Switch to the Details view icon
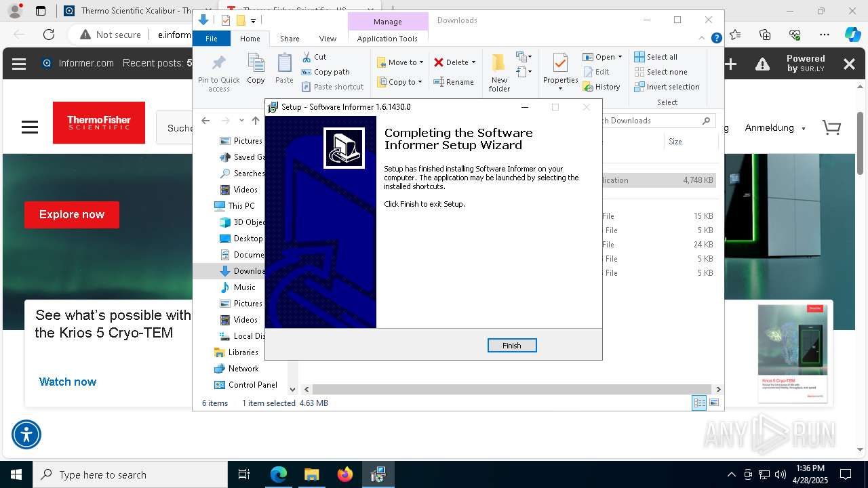Viewport: 868px width, 488px height. pyautogui.click(x=699, y=403)
